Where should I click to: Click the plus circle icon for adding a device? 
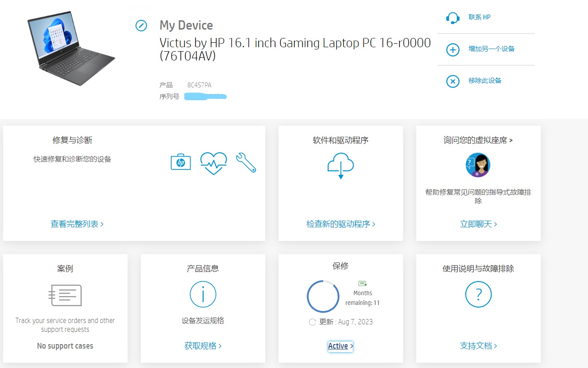453,49
